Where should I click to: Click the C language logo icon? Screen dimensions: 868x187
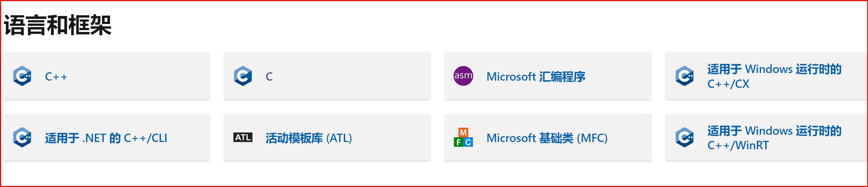click(243, 76)
